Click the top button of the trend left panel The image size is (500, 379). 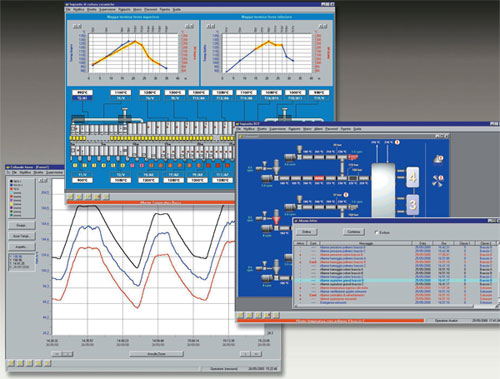click(21, 225)
